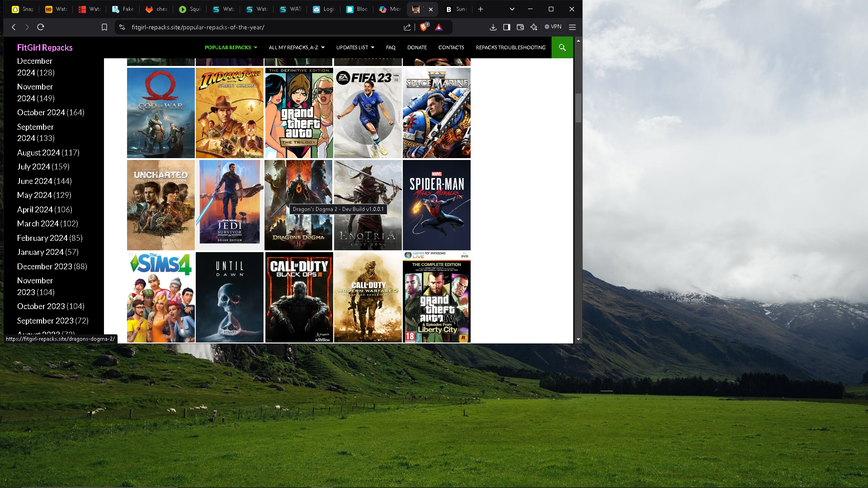Image resolution: width=868 pixels, height=488 pixels.
Task: Bookmark this page with the bookmark icon
Action: [x=104, y=27]
